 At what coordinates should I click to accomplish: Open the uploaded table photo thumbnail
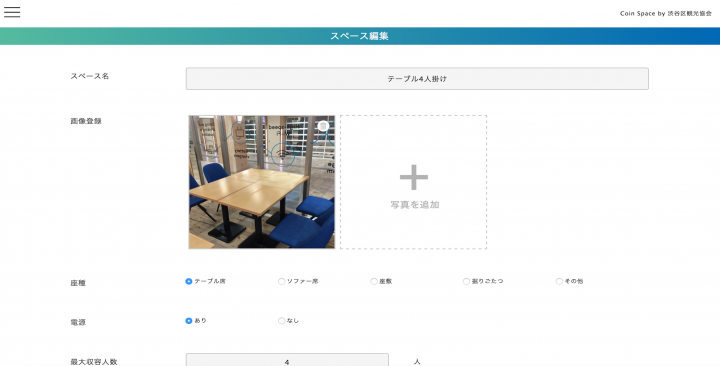pyautogui.click(x=262, y=182)
